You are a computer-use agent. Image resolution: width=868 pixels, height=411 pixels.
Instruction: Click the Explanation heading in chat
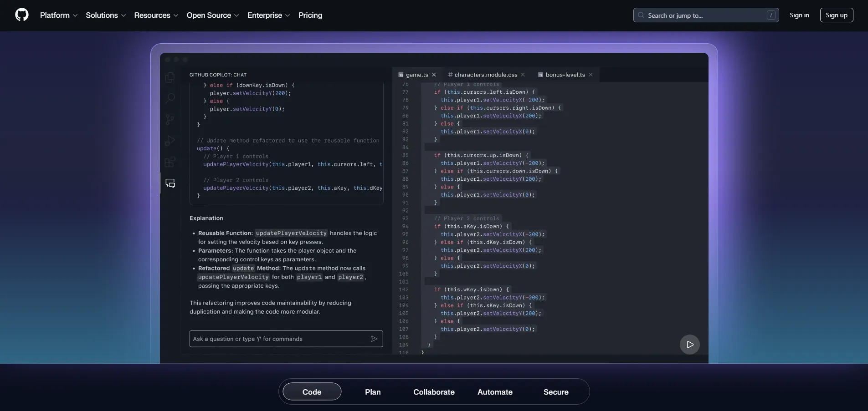point(206,218)
